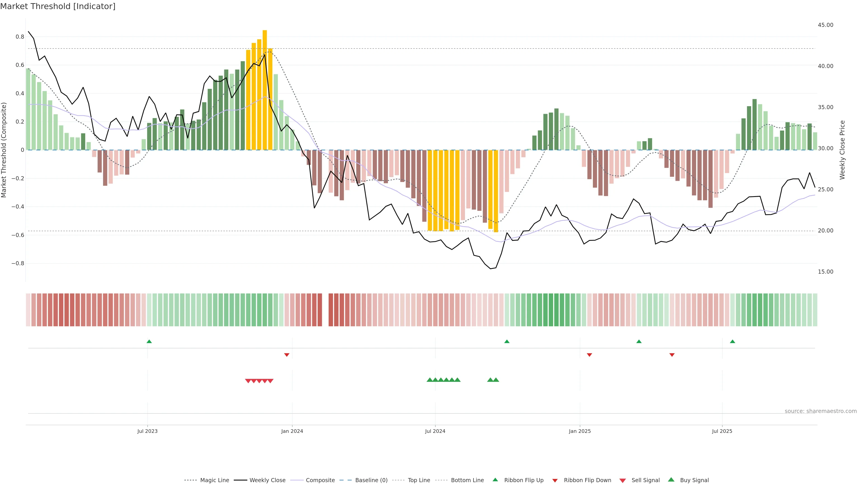Click the first Buy Signal triangle before Jul 2024

click(x=430, y=380)
